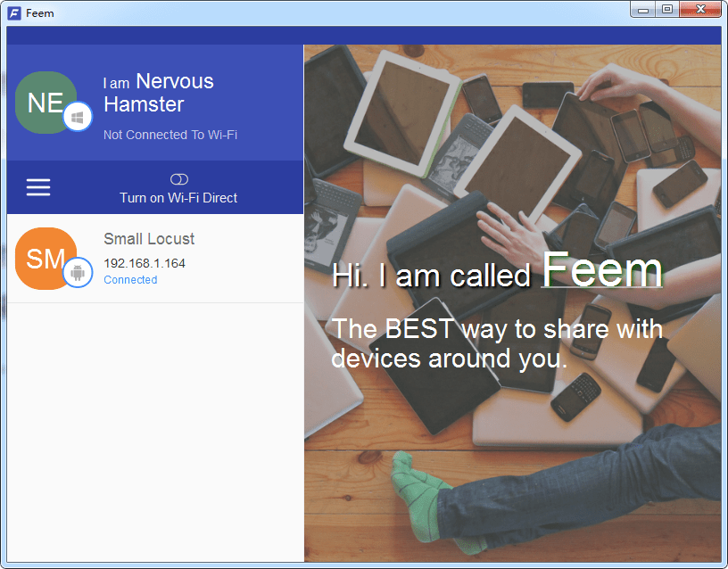Click the 'Nervous Hamster' device name

click(x=158, y=93)
